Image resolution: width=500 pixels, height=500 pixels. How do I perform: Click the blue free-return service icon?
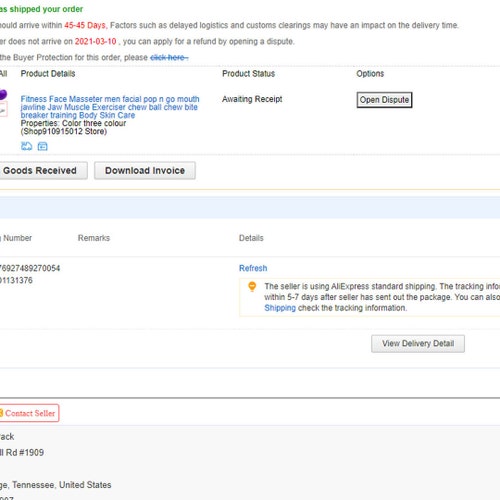[x=26, y=146]
